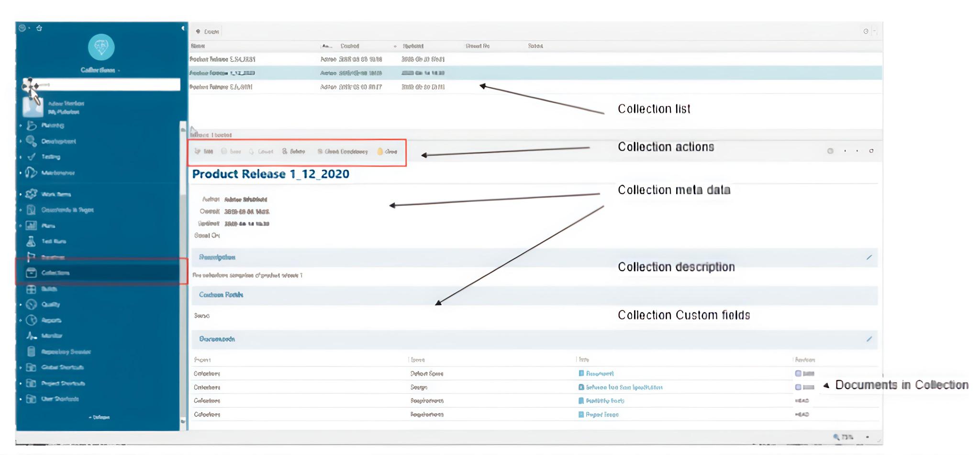
Task: Sort by the Created column header
Action: point(349,46)
